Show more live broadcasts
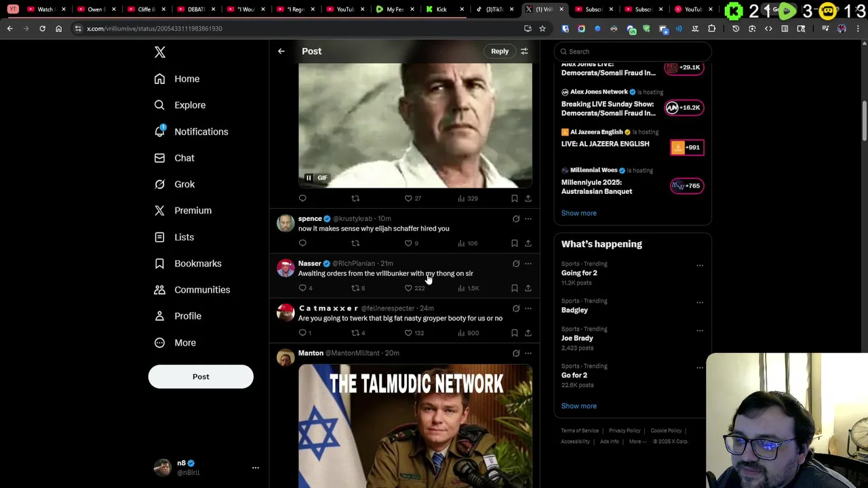Viewport: 868px width, 488px height. point(578,213)
